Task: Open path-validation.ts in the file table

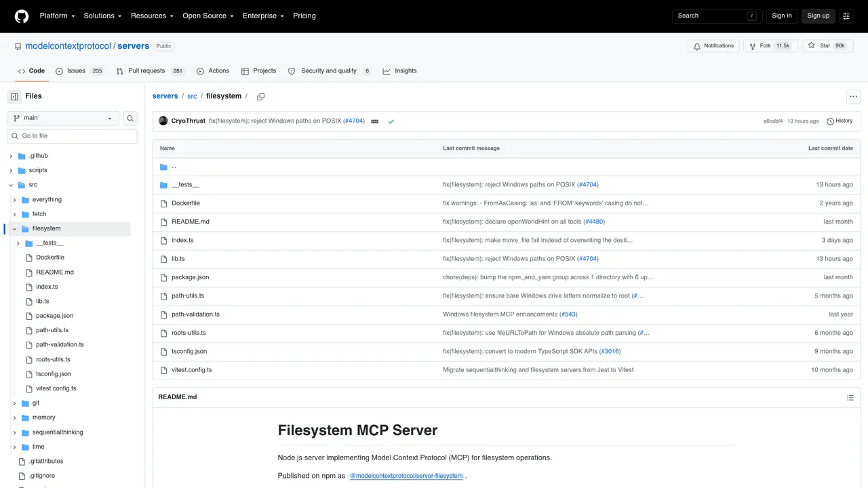Action: [195, 314]
